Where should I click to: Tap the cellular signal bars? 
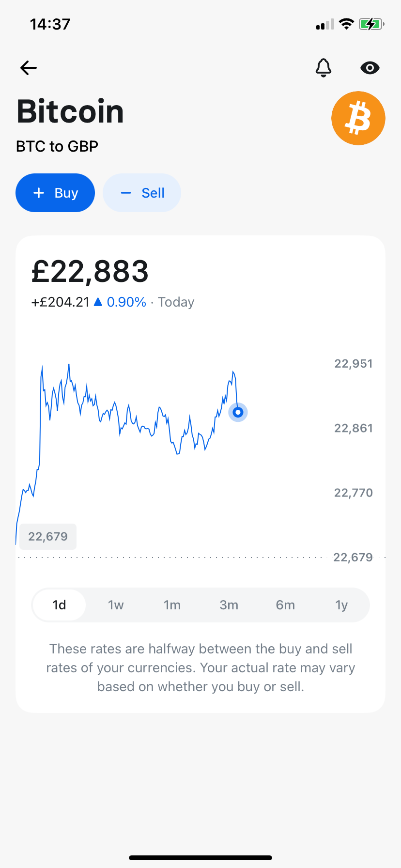[325, 25]
